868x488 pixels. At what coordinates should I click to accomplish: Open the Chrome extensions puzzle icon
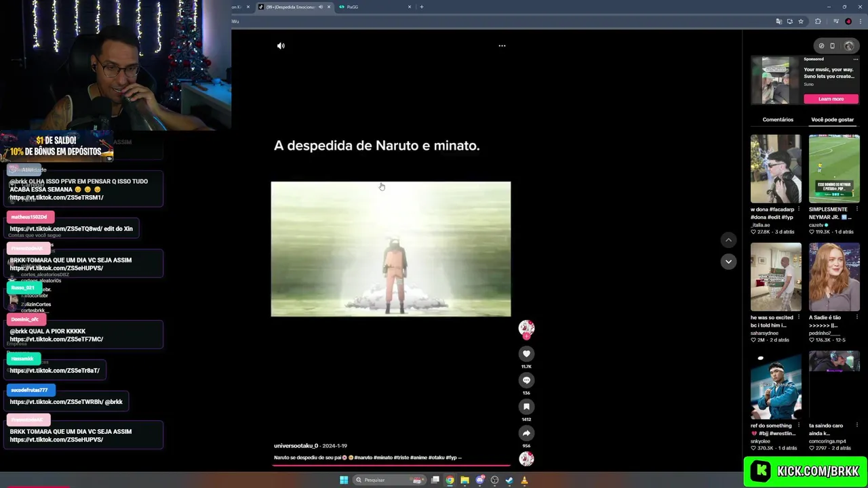[818, 22]
